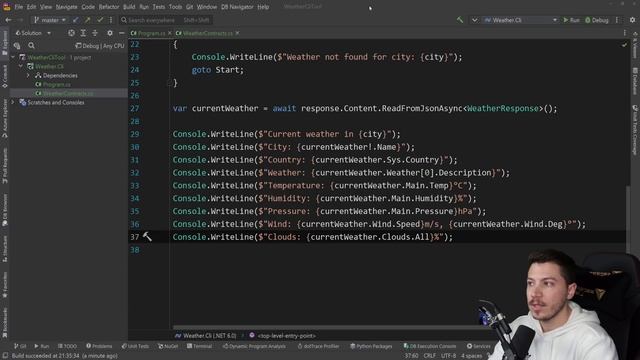Open the Solution view dropdown
640x360 pixels.
33,33
